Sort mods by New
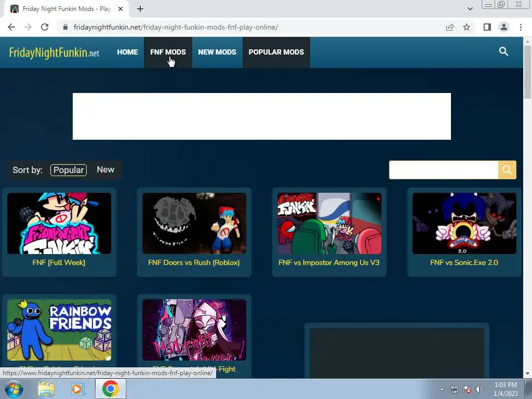This screenshot has width=532, height=399. [105, 170]
